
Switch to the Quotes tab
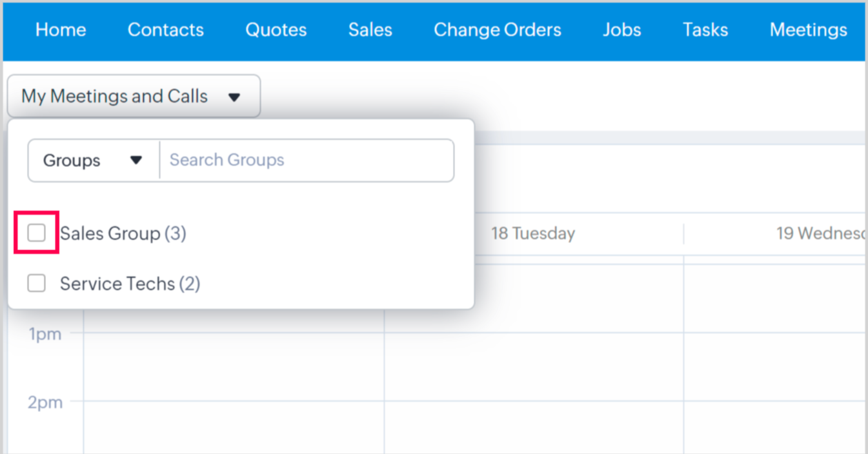click(276, 30)
